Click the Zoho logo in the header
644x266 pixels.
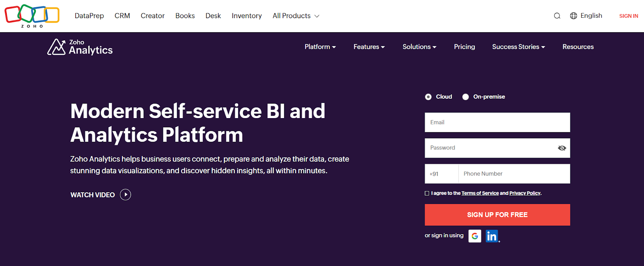(32, 16)
